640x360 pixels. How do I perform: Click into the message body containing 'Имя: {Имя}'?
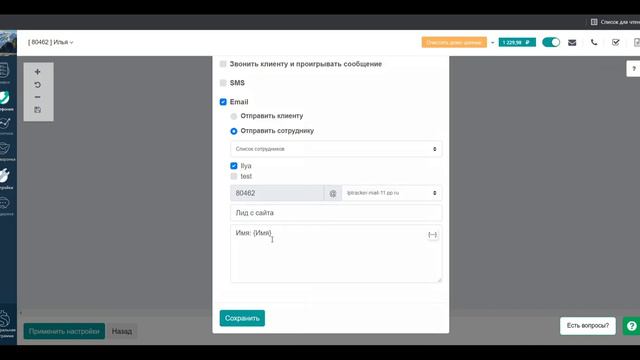point(336,253)
